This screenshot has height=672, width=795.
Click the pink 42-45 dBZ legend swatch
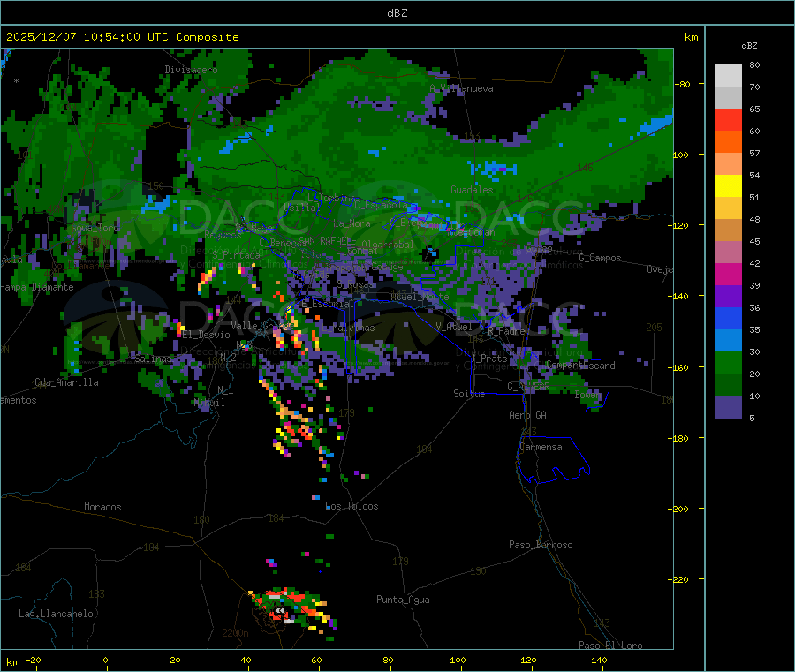(728, 253)
